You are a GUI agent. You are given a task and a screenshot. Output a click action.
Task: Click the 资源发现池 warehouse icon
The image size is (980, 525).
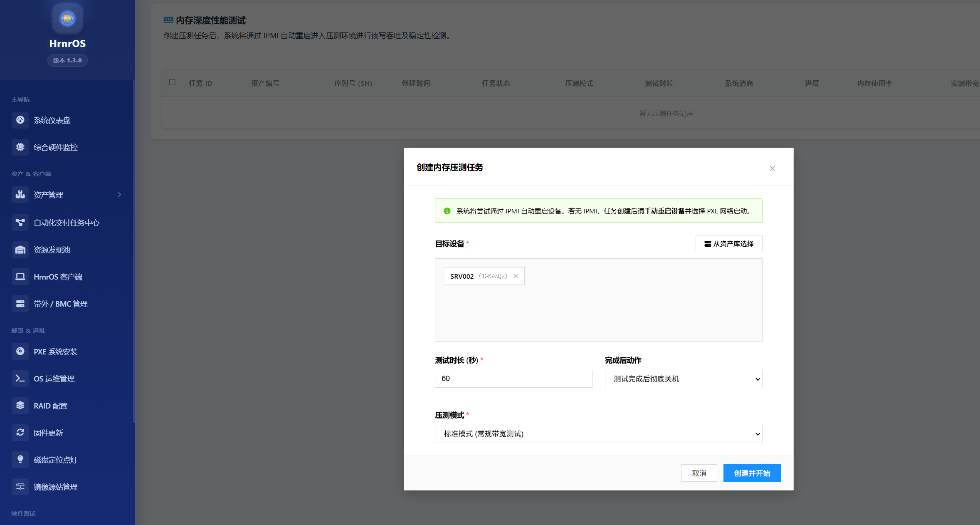tap(20, 250)
